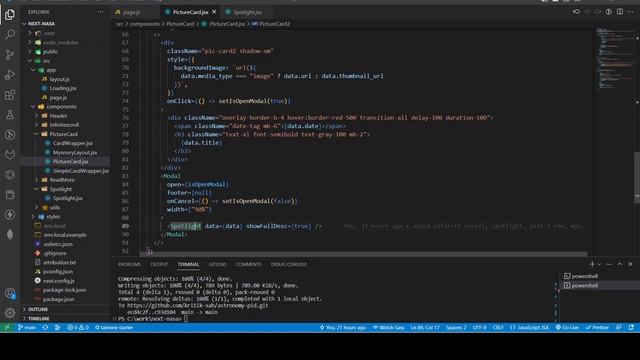Click the errors and warnings count
Screen dimensions: 640x360
tap(78, 327)
